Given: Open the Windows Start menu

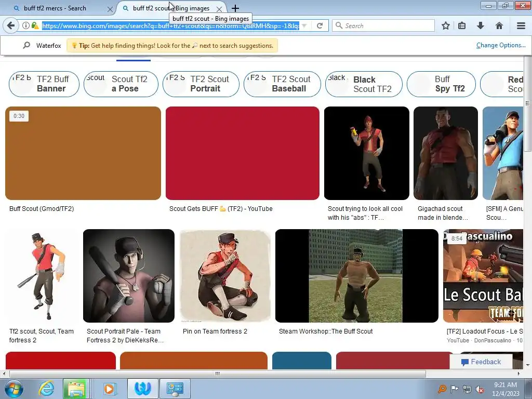Looking at the screenshot, I should (14, 389).
